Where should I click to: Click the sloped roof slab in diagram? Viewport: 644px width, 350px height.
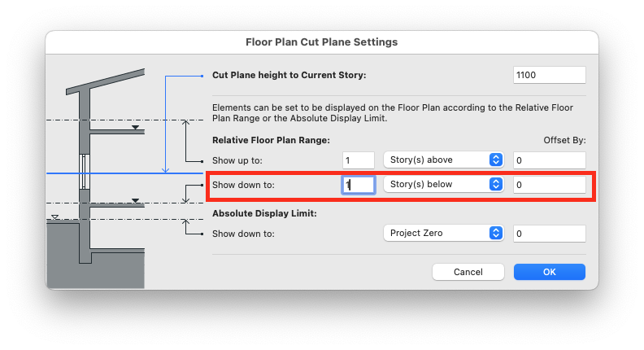coord(106,81)
